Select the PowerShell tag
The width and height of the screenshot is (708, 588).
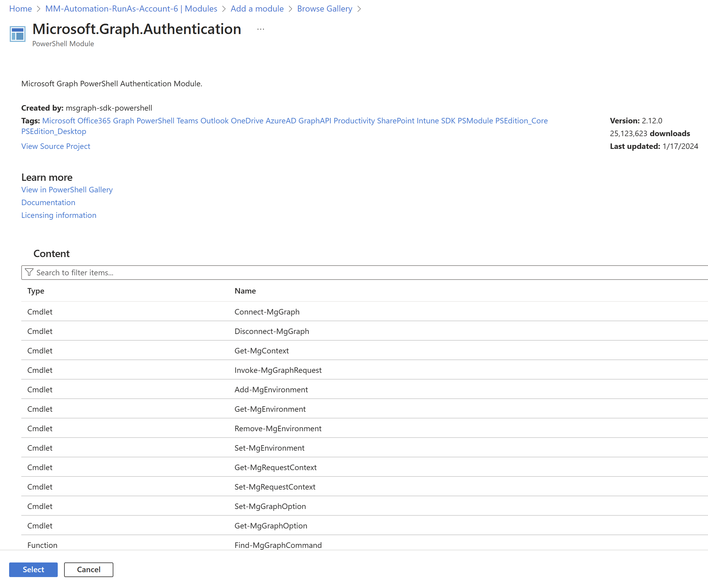(155, 120)
